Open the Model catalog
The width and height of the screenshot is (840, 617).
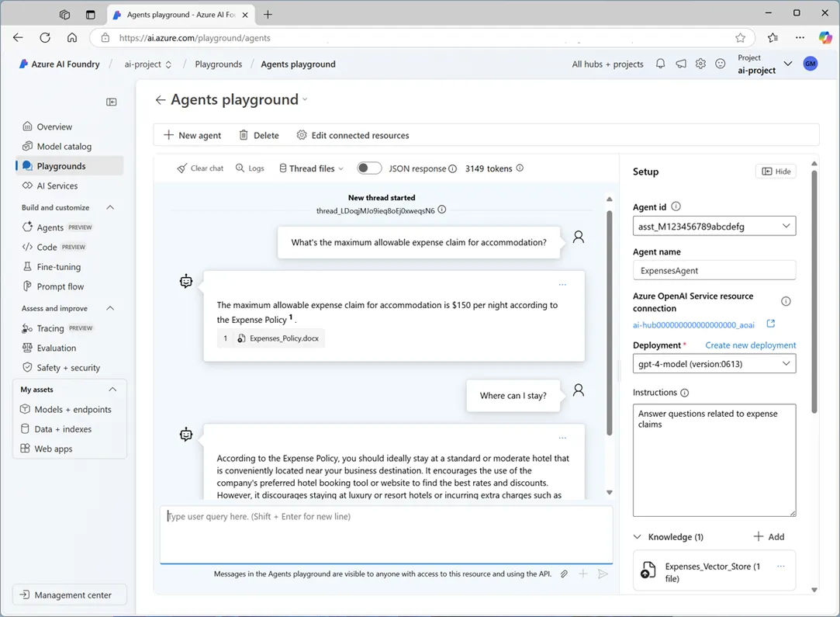(60, 146)
